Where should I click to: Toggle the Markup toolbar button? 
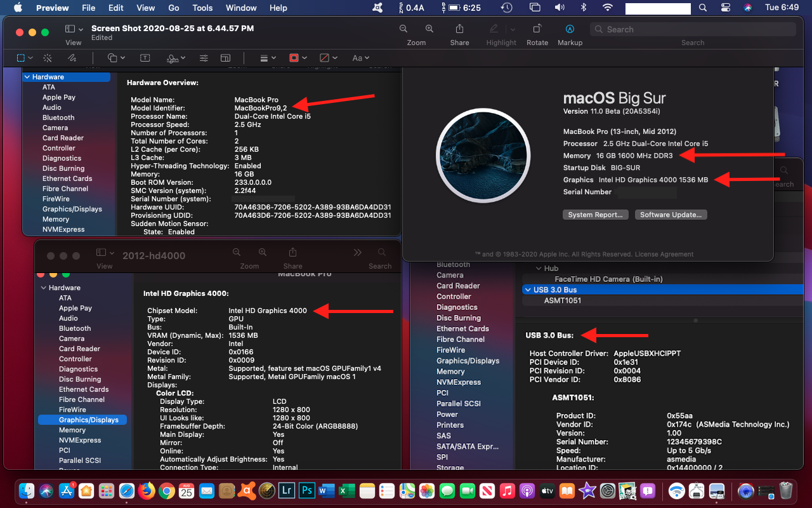[x=570, y=29]
